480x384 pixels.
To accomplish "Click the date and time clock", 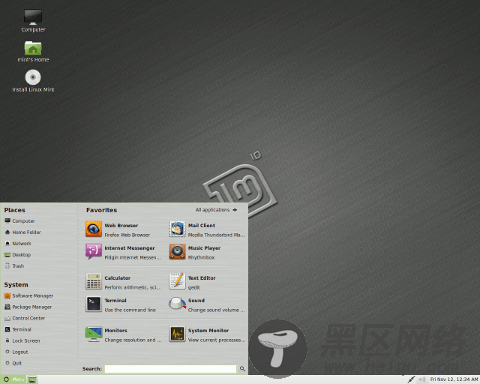I will coord(454,379).
